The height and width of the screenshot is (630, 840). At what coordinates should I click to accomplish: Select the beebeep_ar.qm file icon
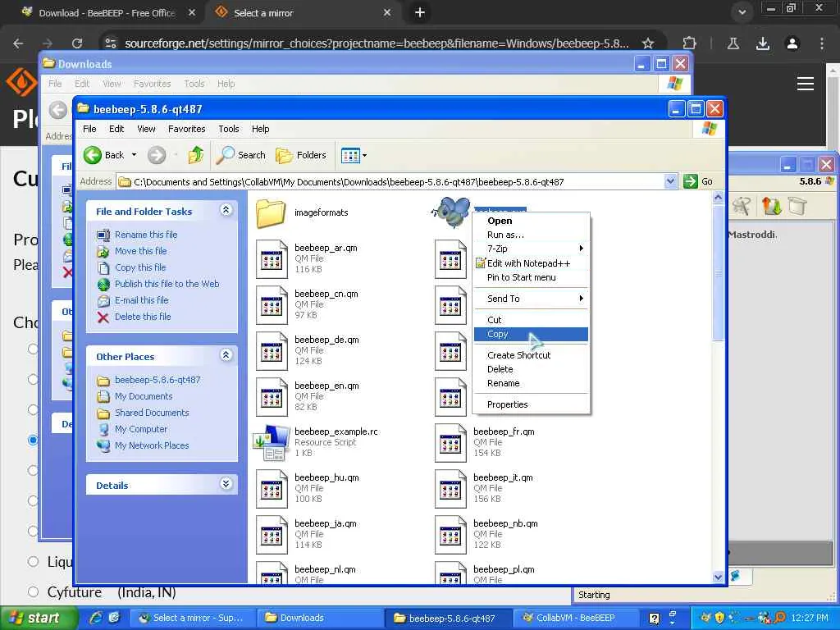272,259
